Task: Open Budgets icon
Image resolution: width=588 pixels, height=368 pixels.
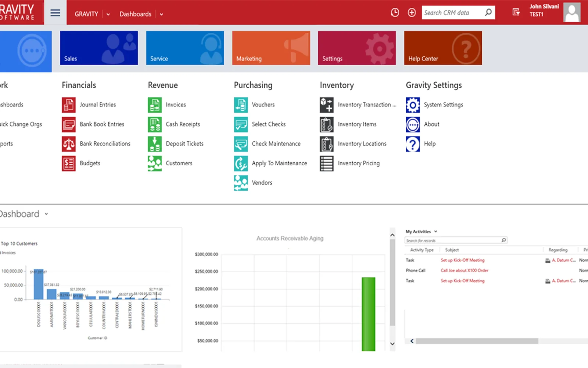Action: pos(69,163)
